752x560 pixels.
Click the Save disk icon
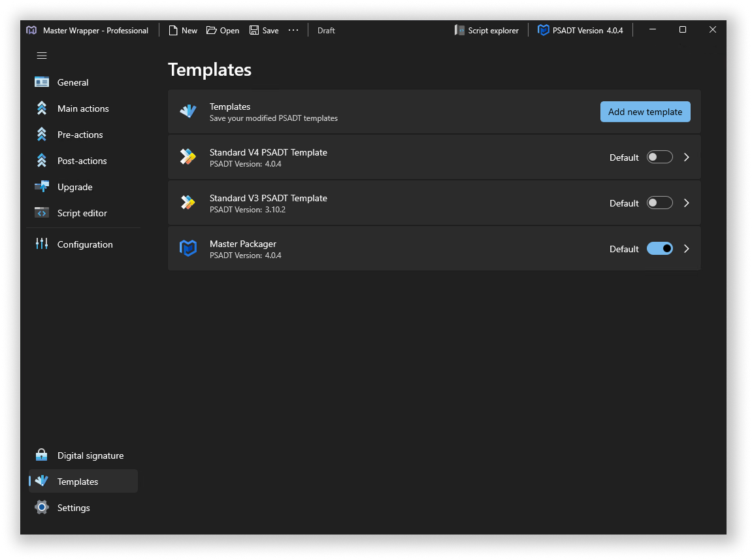[x=254, y=31]
